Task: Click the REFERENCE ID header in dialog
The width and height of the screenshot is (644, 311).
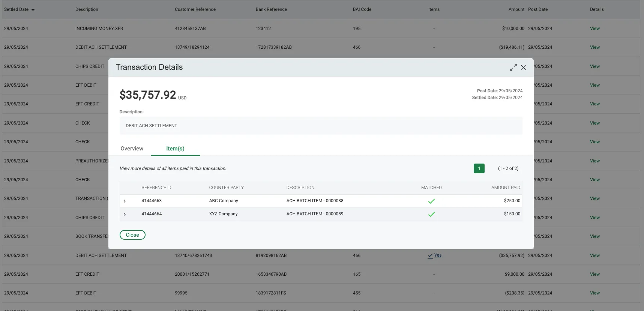Action: (x=156, y=188)
